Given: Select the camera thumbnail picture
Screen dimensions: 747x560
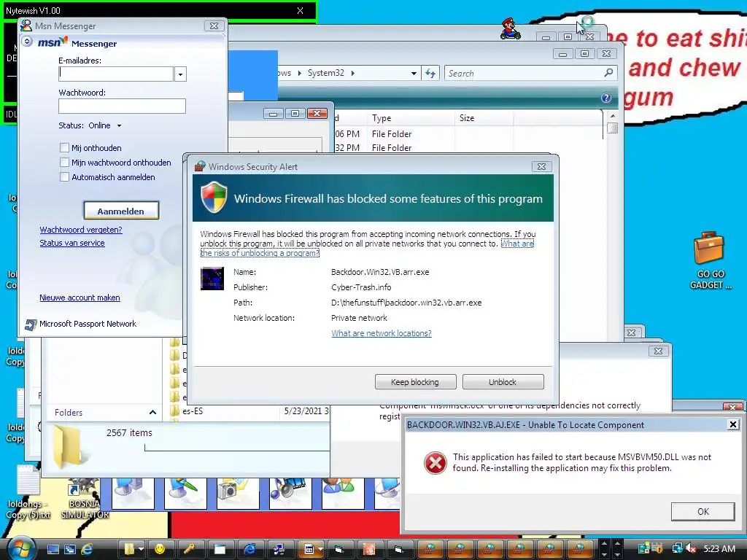Looking at the screenshot, I should point(239,494).
